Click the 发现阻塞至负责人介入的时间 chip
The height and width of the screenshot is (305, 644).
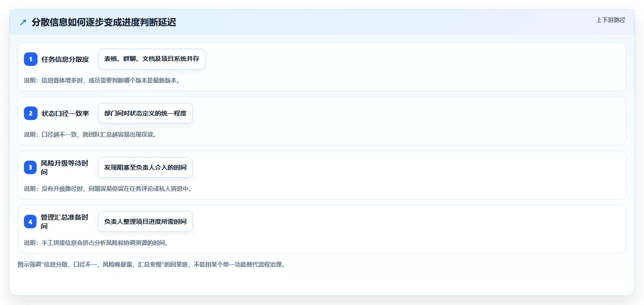145,167
